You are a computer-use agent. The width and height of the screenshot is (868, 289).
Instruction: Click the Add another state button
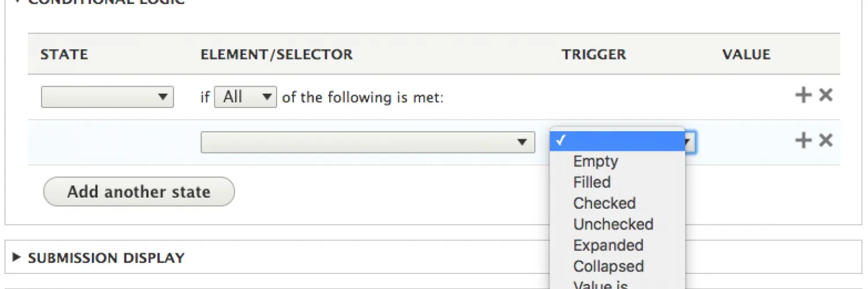point(139,192)
